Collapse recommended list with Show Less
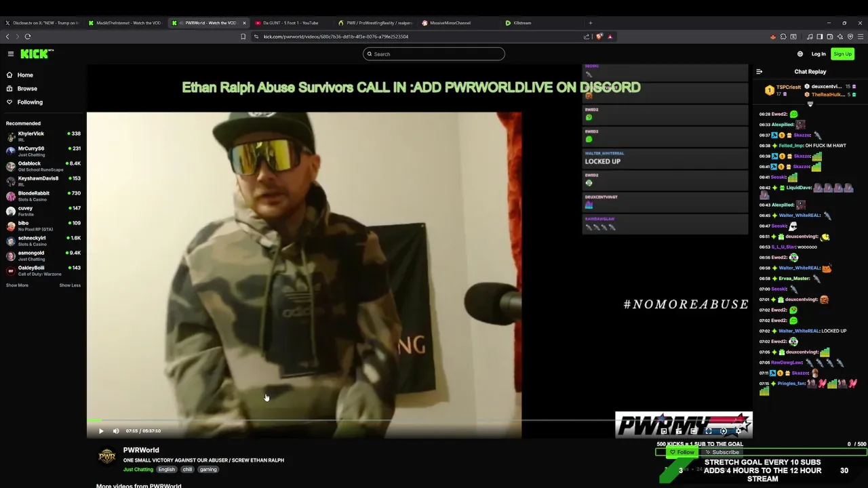This screenshot has height=488, width=868. click(70, 285)
